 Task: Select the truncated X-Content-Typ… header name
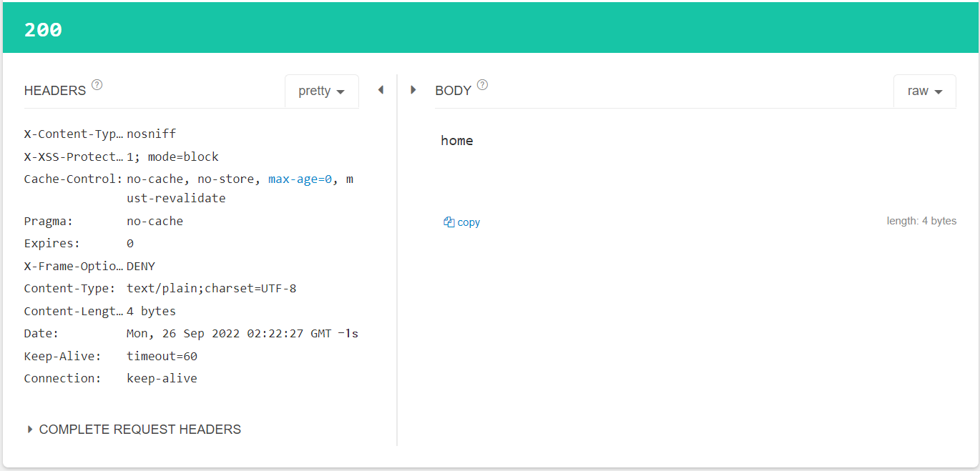(73, 134)
